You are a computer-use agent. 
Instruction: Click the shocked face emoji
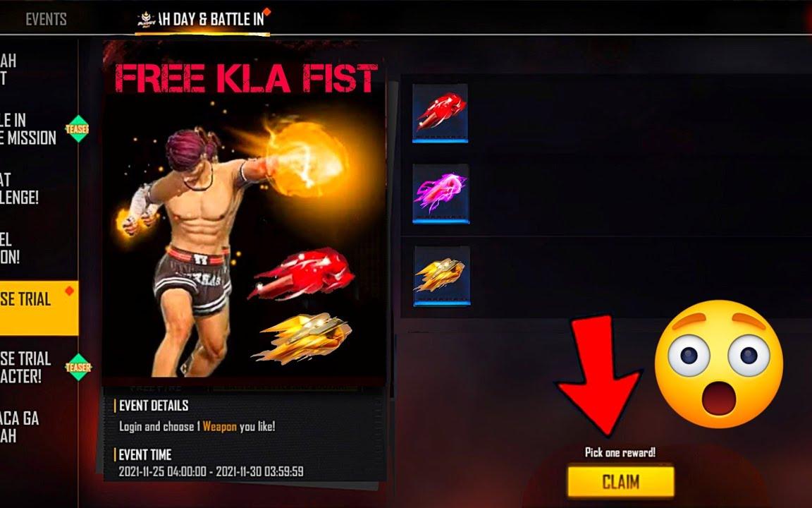(x=719, y=363)
